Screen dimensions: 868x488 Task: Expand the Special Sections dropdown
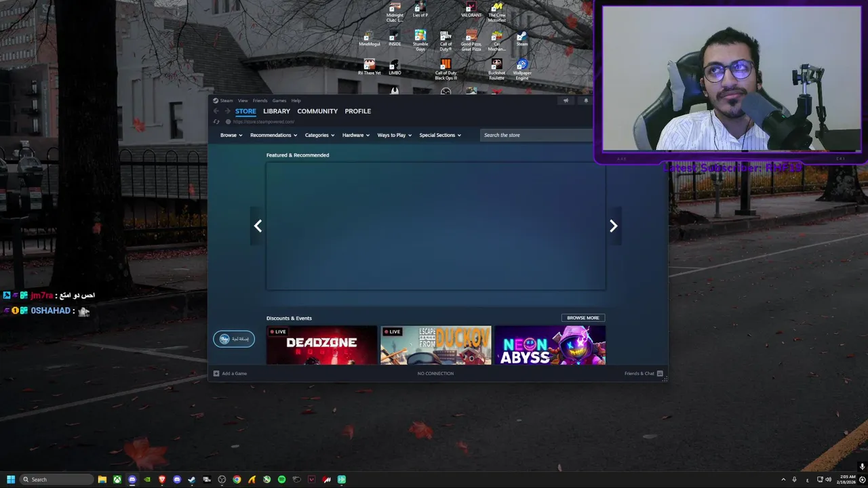(x=440, y=135)
